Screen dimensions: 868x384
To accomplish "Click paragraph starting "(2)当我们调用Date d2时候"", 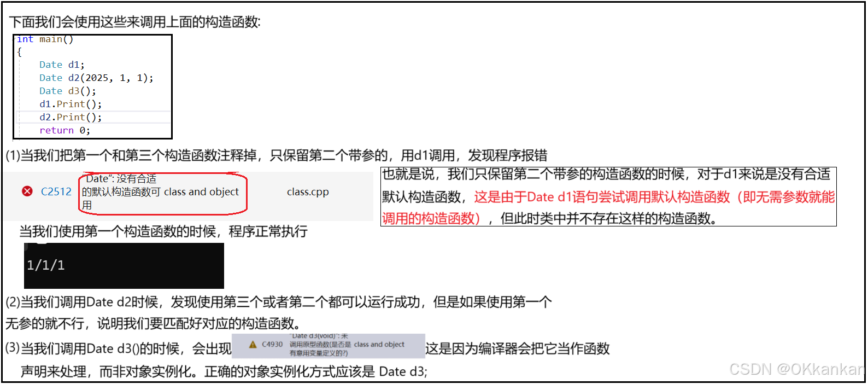I will click(279, 302).
